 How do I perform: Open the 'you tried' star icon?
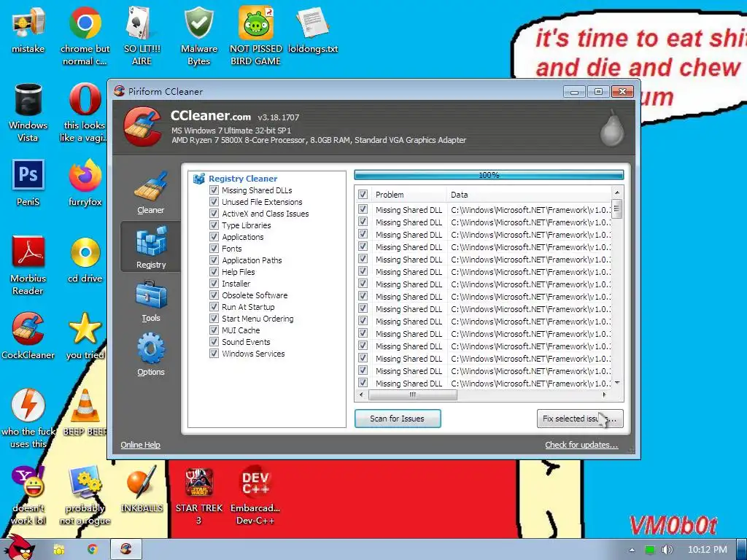click(x=85, y=336)
